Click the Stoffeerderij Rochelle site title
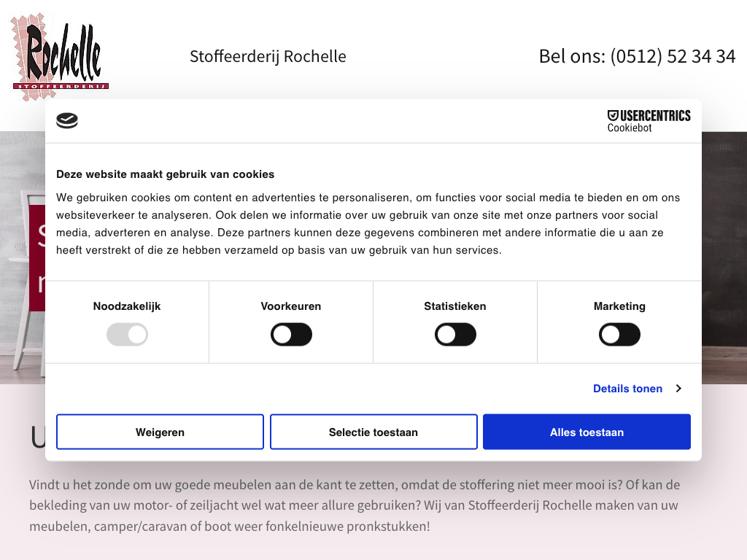 pyautogui.click(x=268, y=56)
